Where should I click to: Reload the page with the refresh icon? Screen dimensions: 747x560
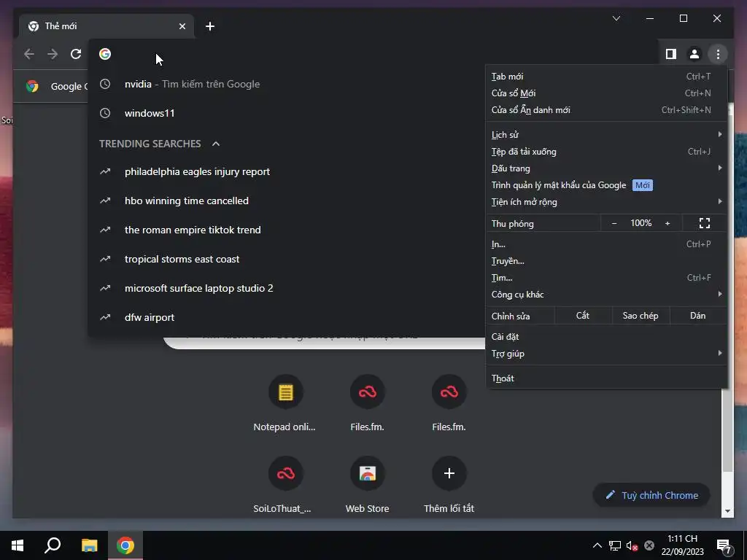point(76,54)
